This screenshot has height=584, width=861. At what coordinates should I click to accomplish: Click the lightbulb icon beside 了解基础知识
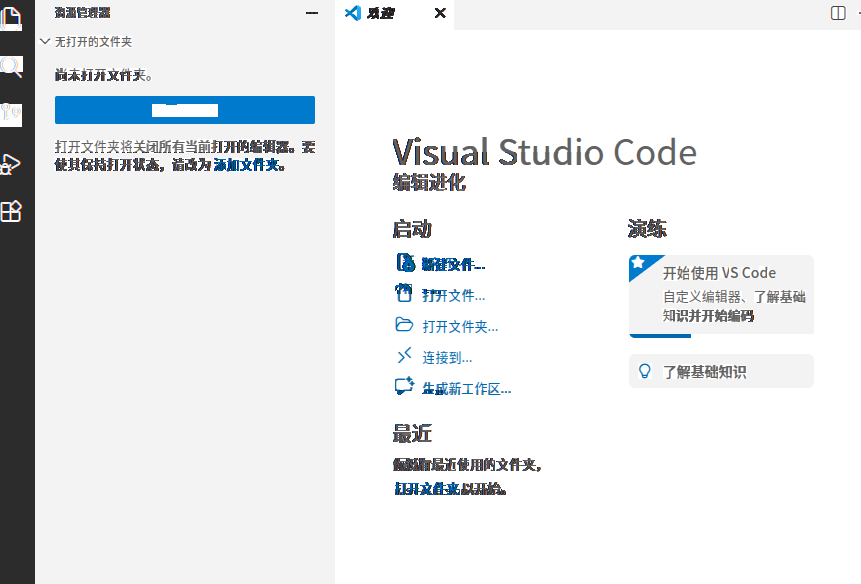point(645,372)
